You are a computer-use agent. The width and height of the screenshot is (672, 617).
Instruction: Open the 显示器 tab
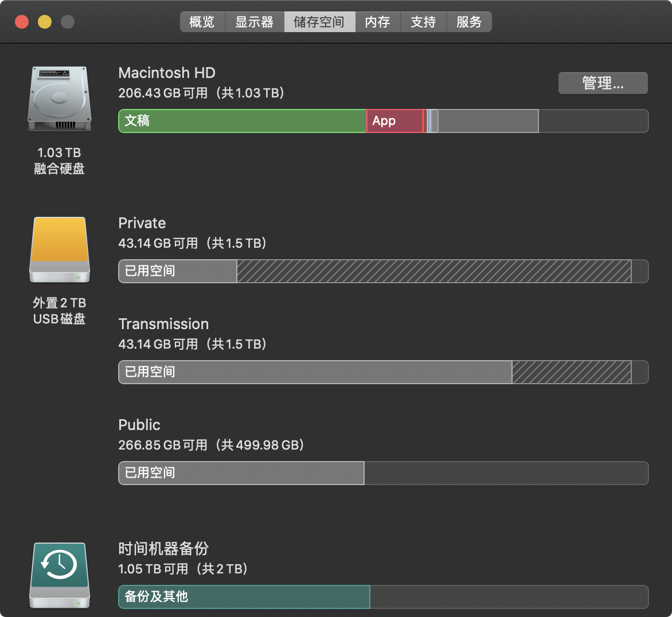(x=255, y=22)
